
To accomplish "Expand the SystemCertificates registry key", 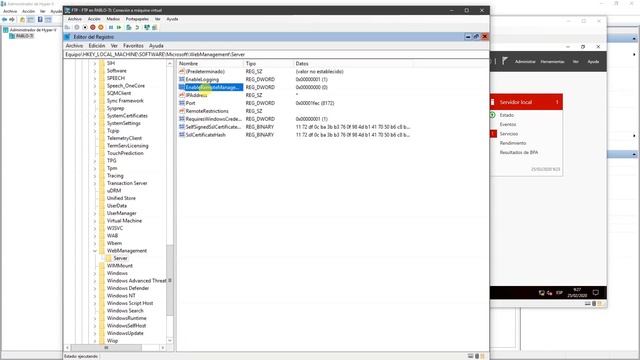I will tap(95, 116).
